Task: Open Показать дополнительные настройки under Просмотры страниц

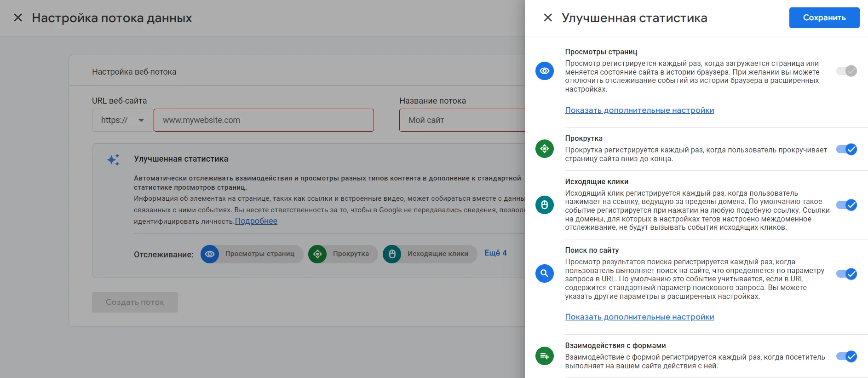Action: tap(639, 110)
